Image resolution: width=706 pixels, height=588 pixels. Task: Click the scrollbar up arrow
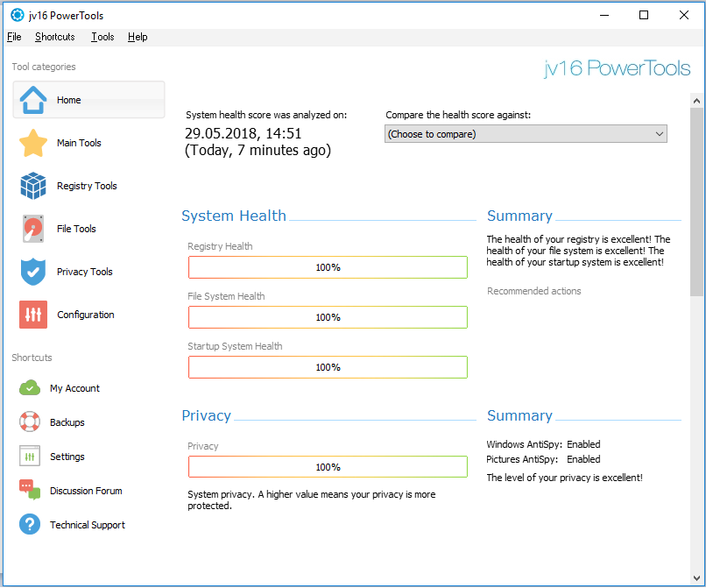[696, 101]
